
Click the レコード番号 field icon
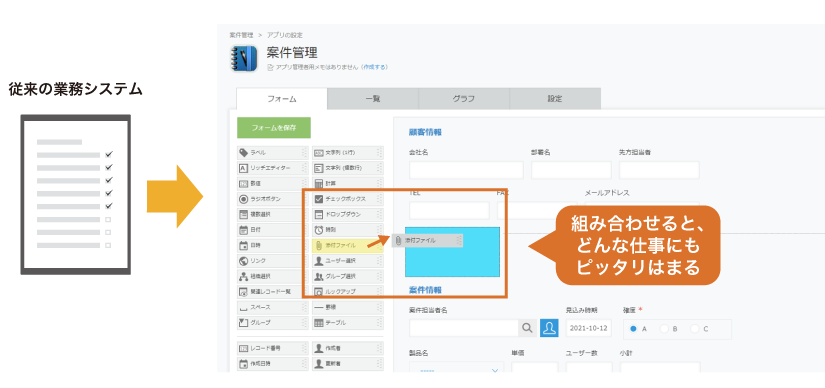pyautogui.click(x=244, y=349)
